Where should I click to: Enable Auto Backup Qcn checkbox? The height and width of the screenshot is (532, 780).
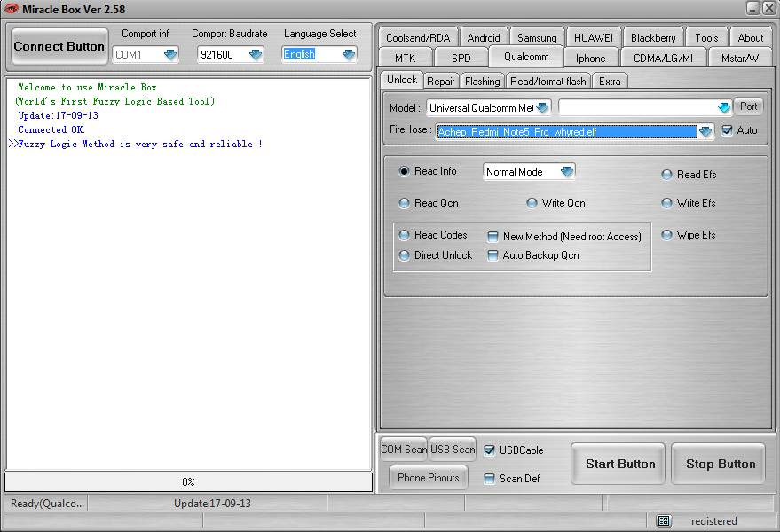click(492, 255)
